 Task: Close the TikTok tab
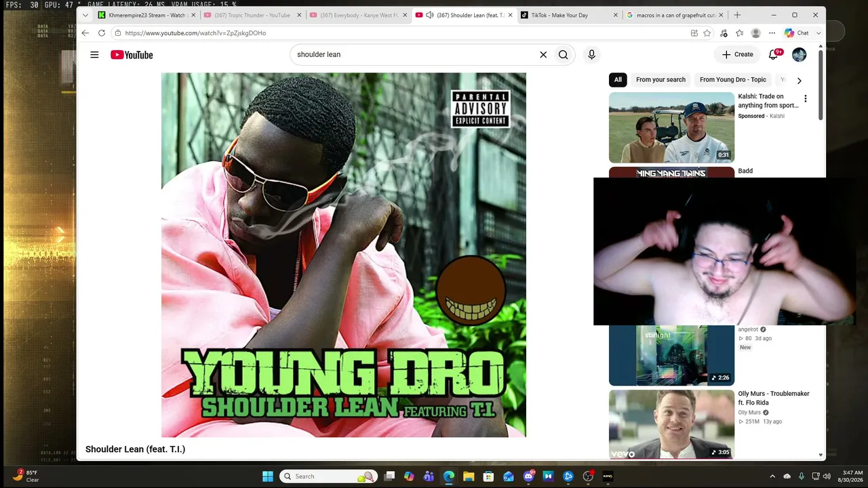(616, 15)
